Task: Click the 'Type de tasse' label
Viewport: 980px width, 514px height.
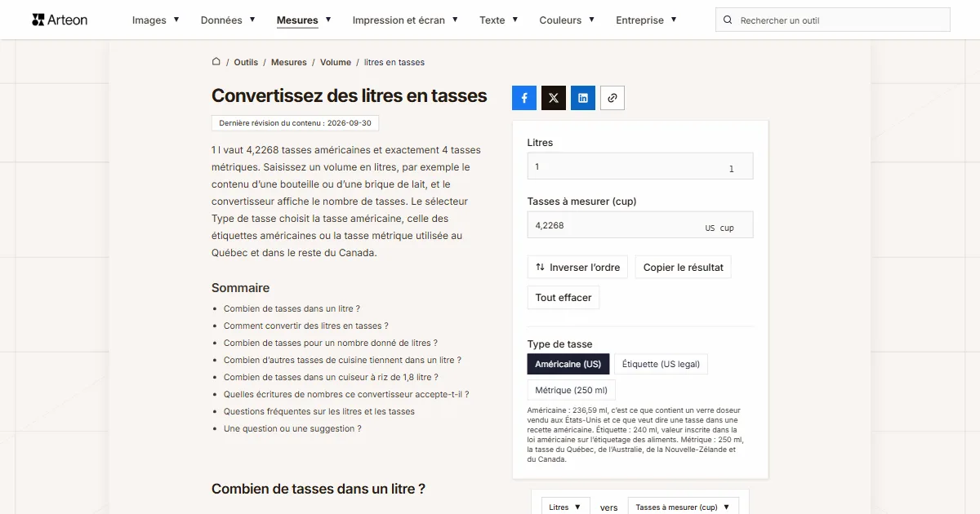Action: (560, 343)
